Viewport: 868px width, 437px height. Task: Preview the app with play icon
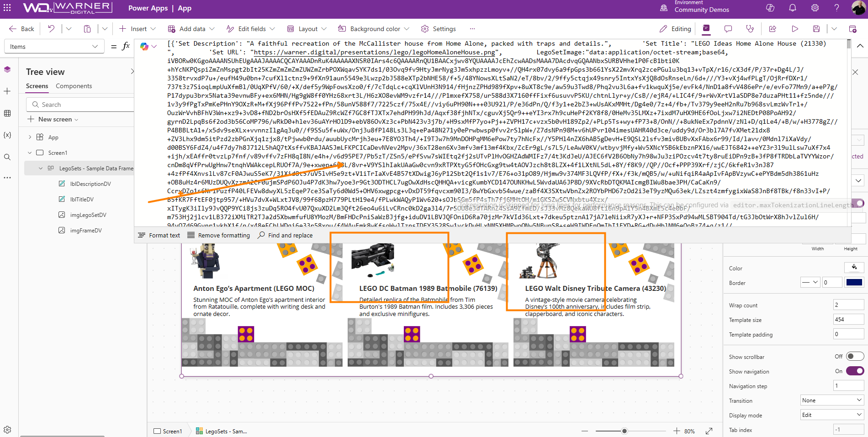click(x=795, y=29)
